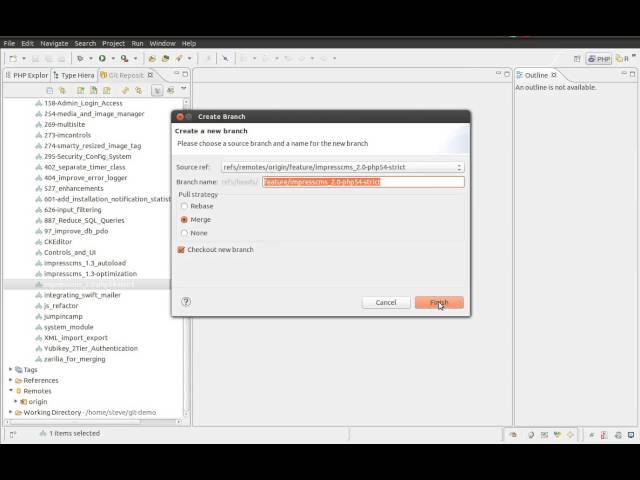Screen dimensions: 640x480
Task: Click the Cancel button
Action: tap(386, 302)
